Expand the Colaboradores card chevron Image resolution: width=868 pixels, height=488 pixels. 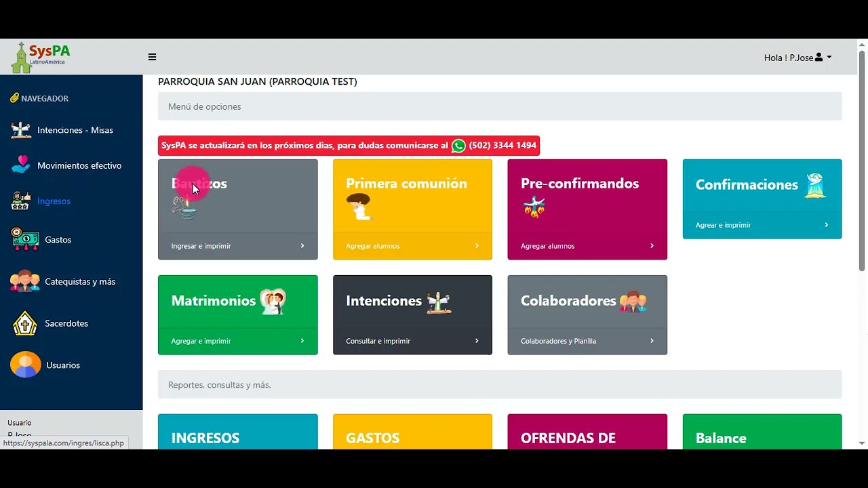click(652, 341)
